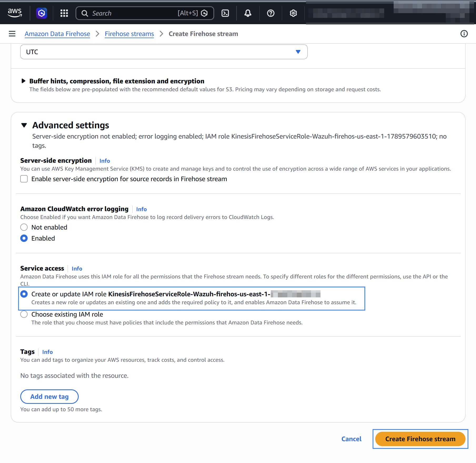476x463 pixels.
Task: Open Info for Server-side encryption
Action: [x=105, y=161]
